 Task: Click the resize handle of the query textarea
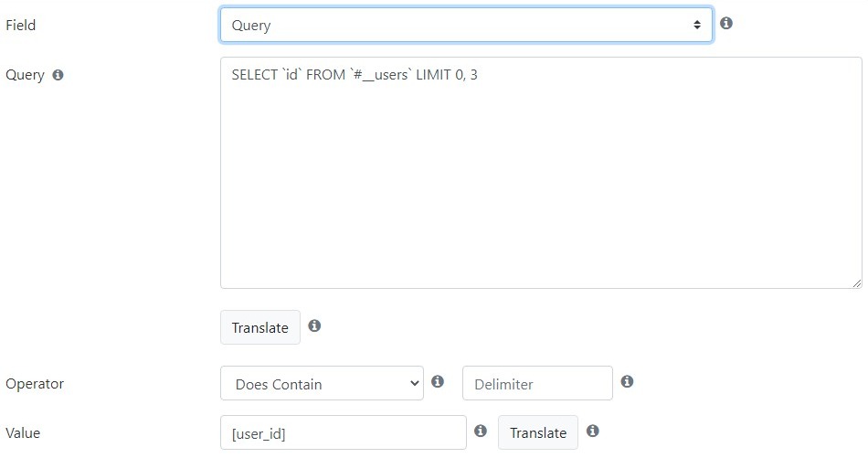click(x=856, y=283)
